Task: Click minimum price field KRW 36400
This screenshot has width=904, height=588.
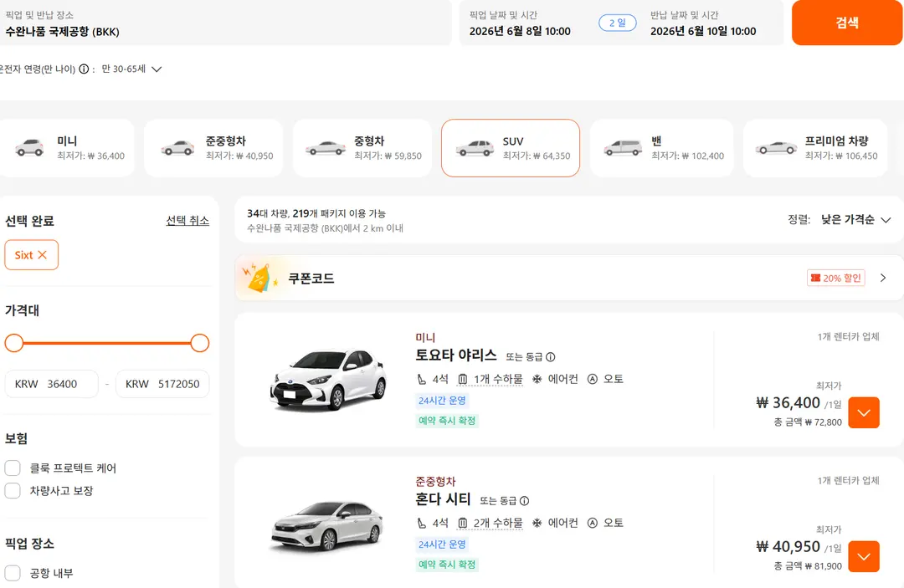Action: click(x=52, y=384)
